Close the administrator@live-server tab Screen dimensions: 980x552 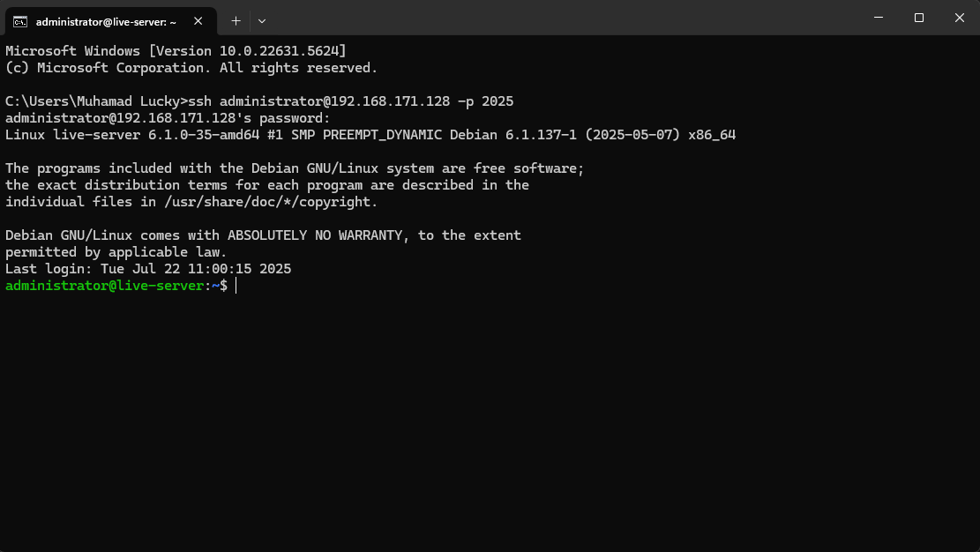pos(198,21)
